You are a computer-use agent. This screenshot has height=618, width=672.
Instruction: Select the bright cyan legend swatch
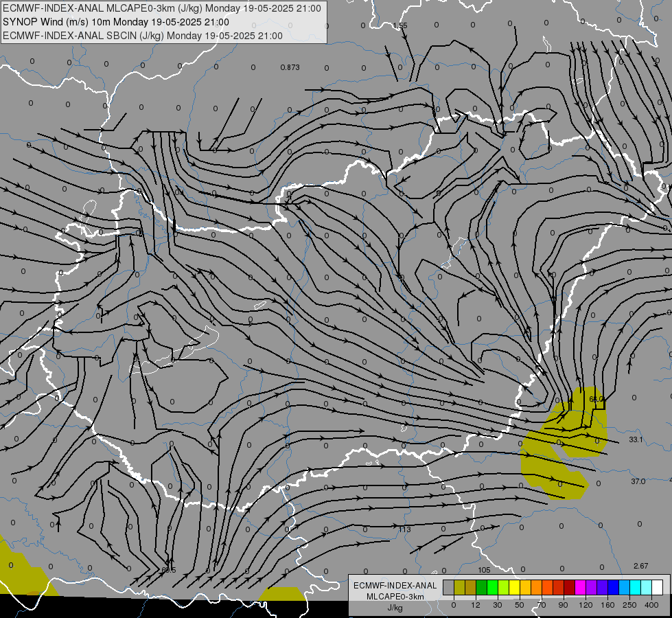(x=635, y=587)
